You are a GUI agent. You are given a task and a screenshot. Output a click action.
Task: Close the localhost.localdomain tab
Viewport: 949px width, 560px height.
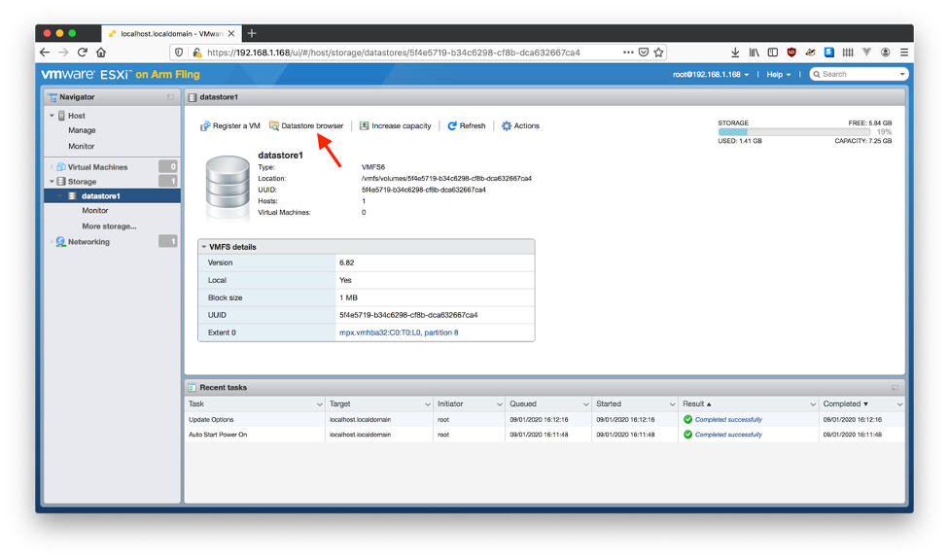coord(231,33)
